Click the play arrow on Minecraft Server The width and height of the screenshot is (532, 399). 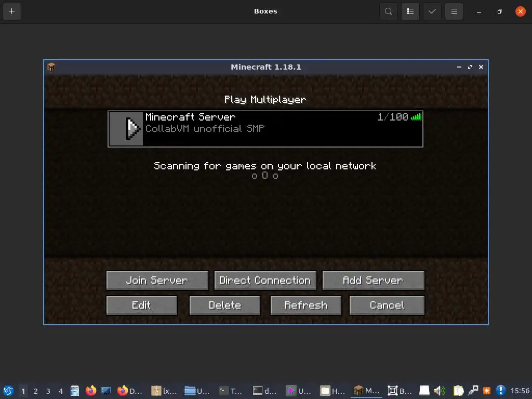point(132,129)
